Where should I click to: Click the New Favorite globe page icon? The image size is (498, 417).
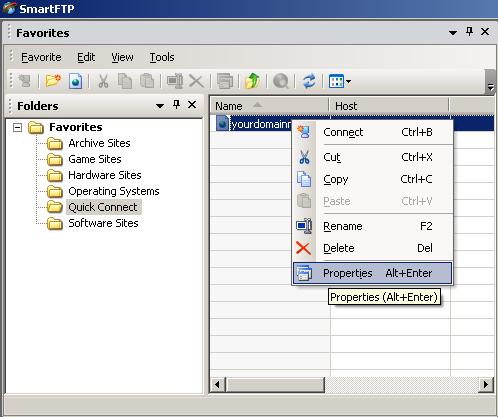point(75,81)
